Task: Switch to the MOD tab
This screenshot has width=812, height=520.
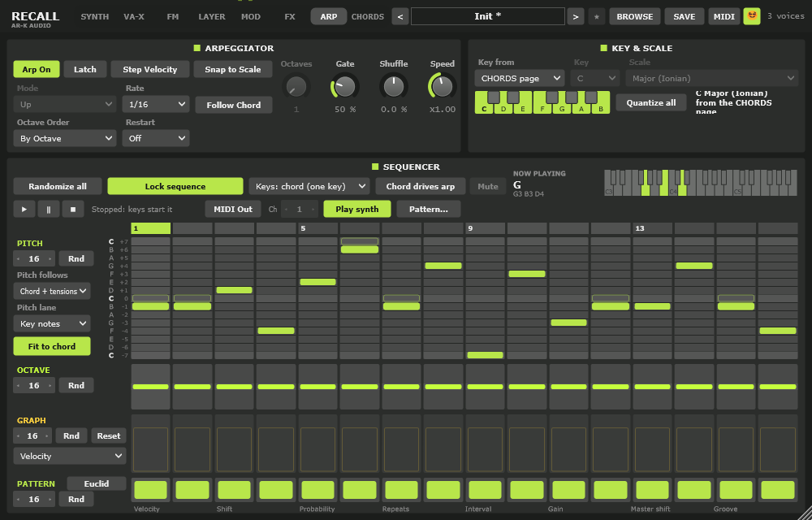Action: 251,16
